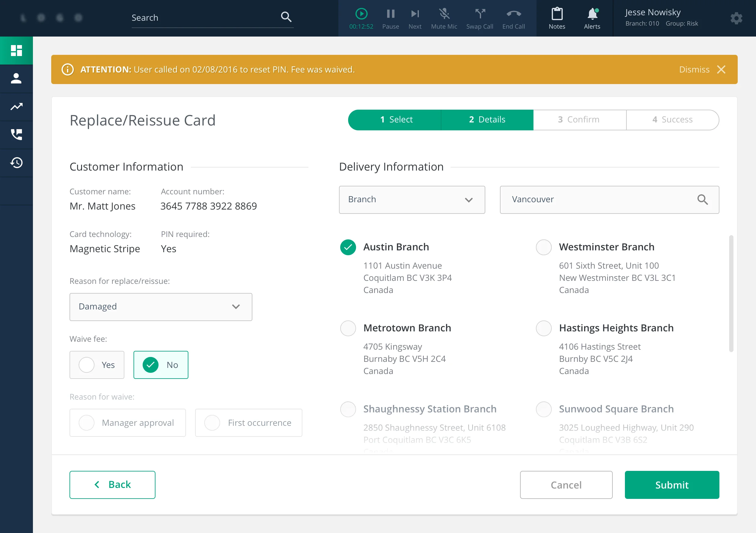Select Shaughnessy Station Branch radio
The width and height of the screenshot is (756, 533).
pyautogui.click(x=348, y=409)
